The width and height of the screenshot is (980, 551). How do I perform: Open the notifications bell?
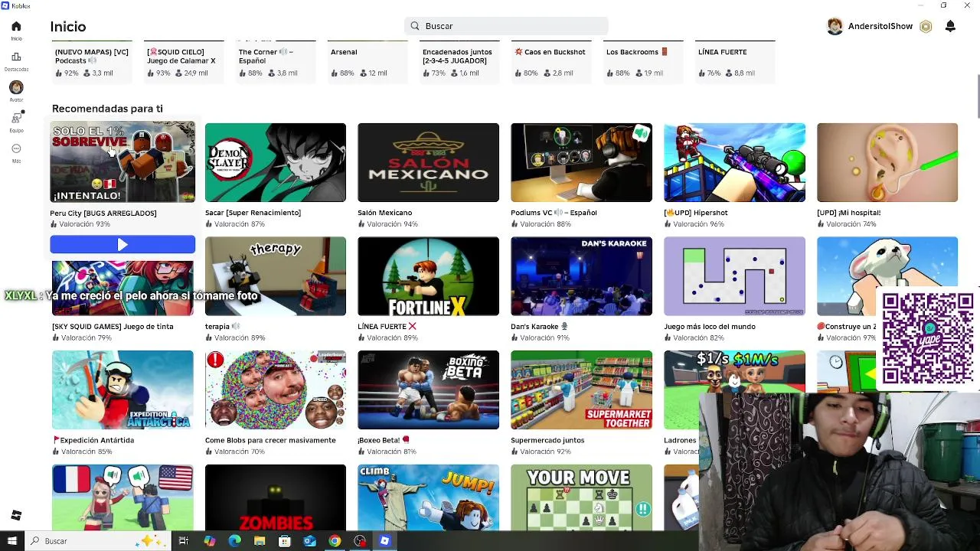950,26
